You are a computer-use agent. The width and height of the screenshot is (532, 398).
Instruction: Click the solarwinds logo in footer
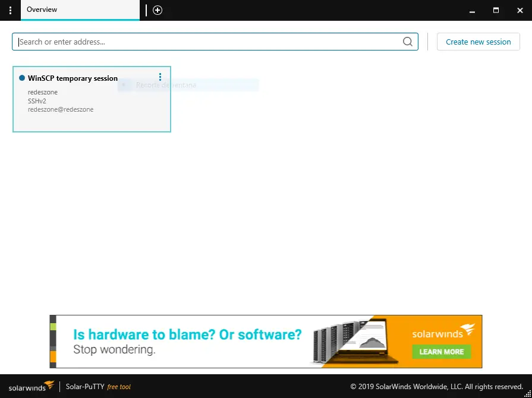click(32, 387)
